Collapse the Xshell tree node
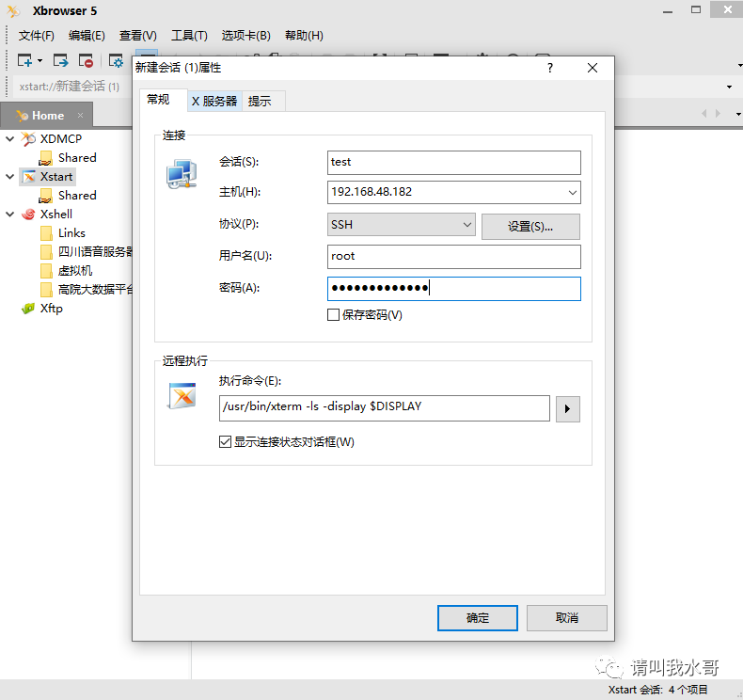Screen dimensions: 743x700 click(x=9, y=215)
